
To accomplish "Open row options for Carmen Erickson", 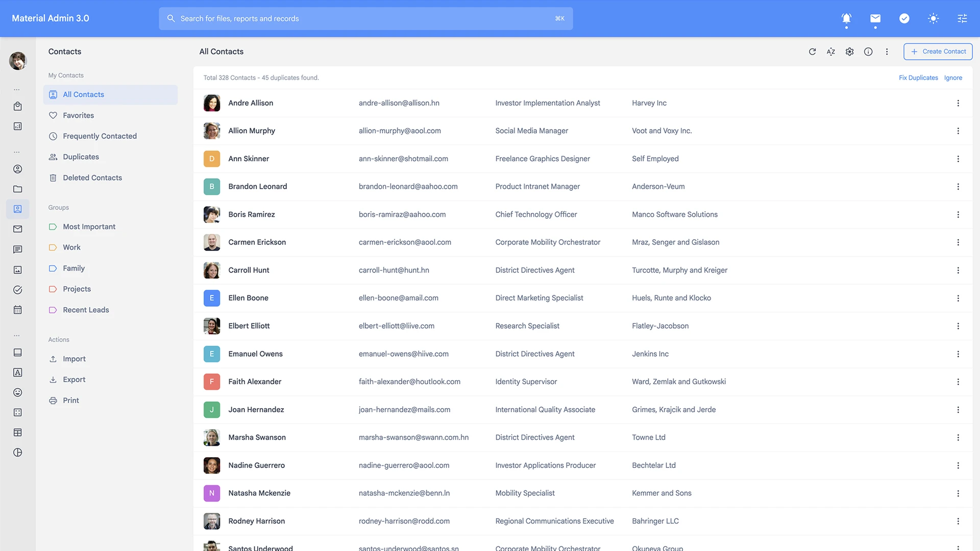I will (x=958, y=242).
